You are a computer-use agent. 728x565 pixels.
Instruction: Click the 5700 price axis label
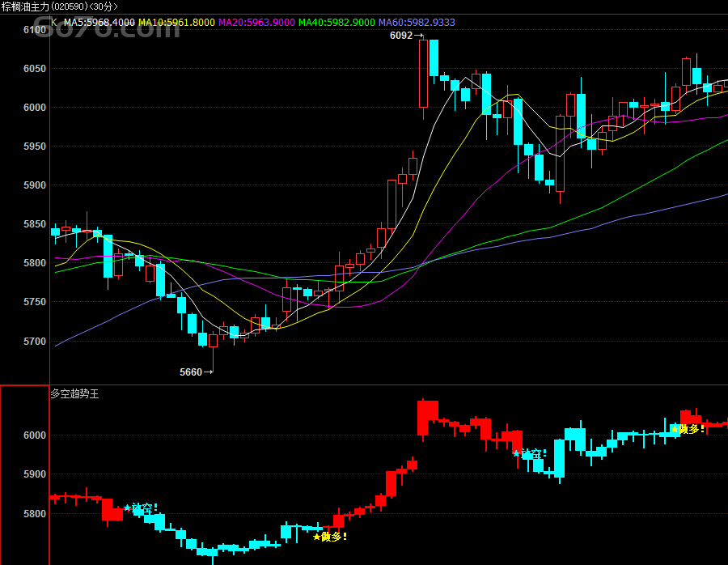[x=35, y=341]
